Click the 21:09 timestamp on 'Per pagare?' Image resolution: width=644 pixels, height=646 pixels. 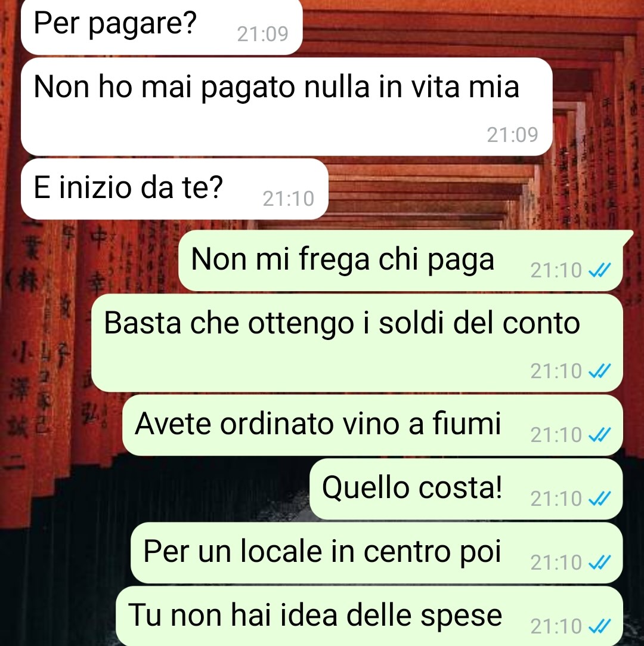[263, 34]
